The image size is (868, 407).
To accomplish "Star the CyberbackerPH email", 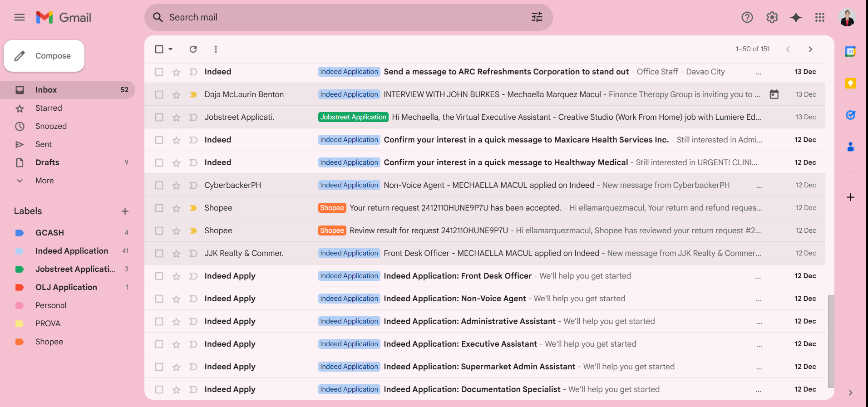I will [x=177, y=185].
